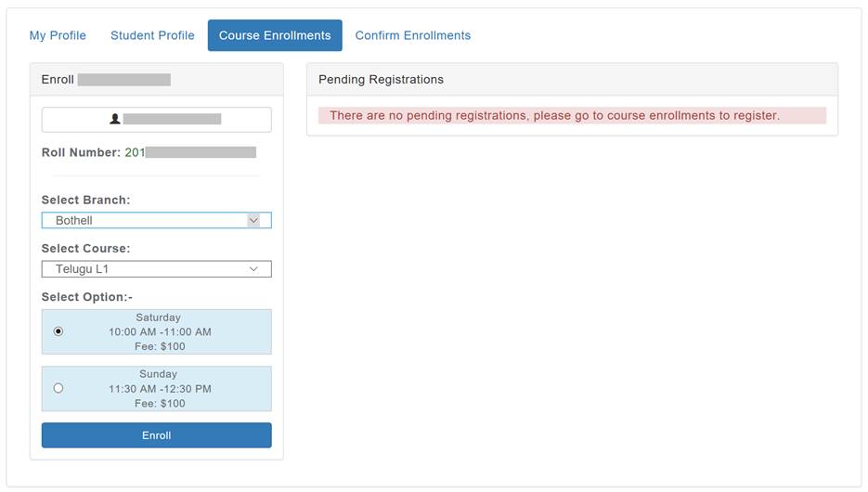The height and width of the screenshot is (492, 868).
Task: Open the Select Branch dropdown arrow
Action: pyautogui.click(x=253, y=220)
